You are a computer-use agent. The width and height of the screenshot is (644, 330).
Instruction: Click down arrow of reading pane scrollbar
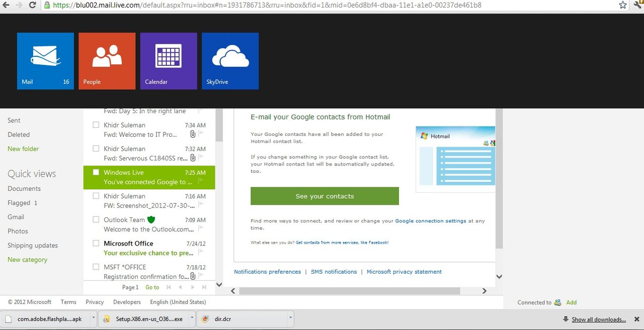[499, 276]
